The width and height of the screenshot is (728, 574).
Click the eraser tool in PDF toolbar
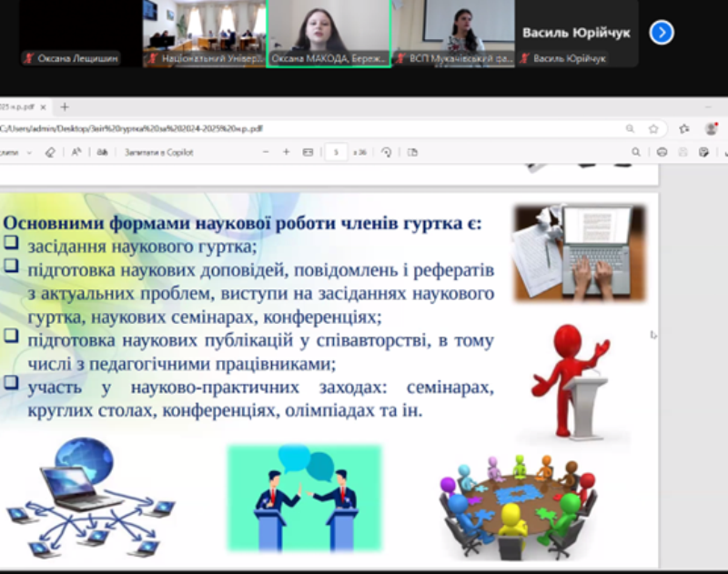(x=50, y=152)
